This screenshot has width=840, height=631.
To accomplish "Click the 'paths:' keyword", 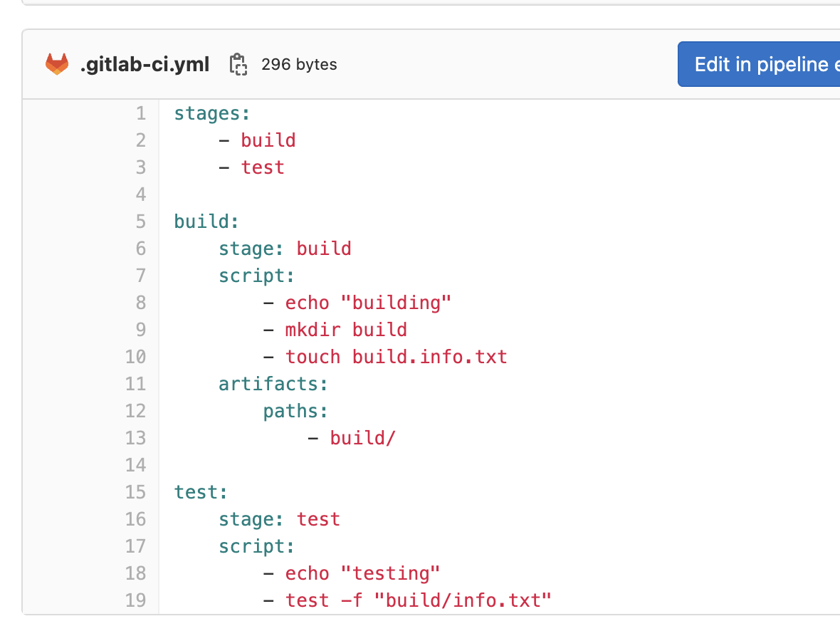I will pos(295,412).
